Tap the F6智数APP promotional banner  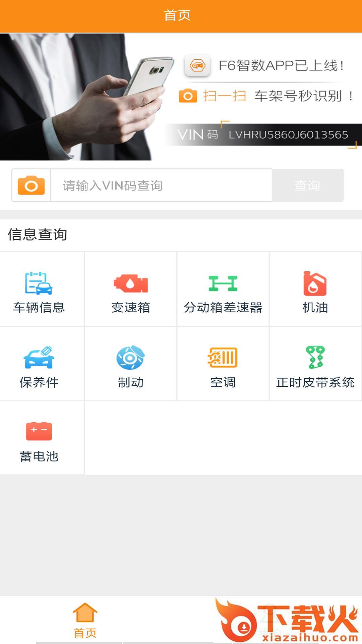pos(181,97)
